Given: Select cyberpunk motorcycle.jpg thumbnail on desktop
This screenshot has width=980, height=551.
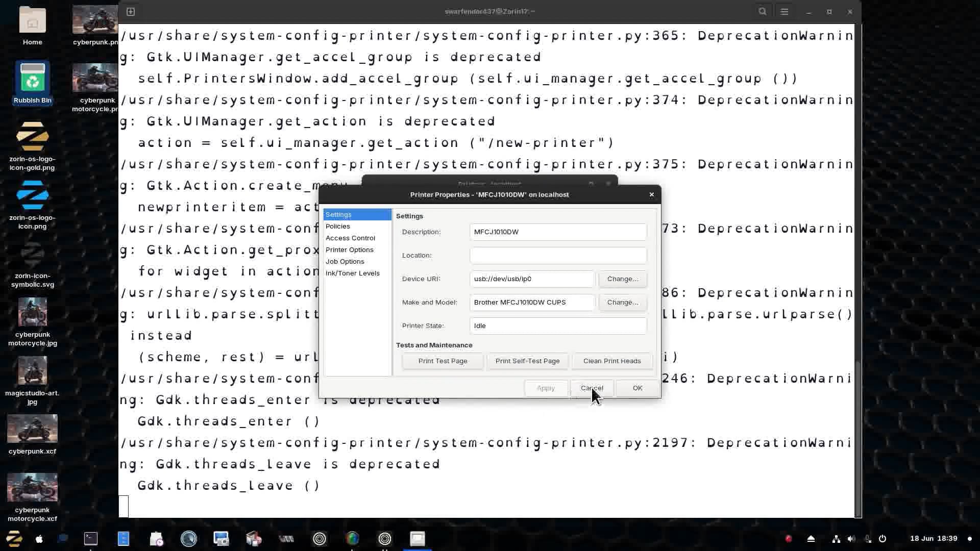Looking at the screenshot, I should (x=32, y=321).
